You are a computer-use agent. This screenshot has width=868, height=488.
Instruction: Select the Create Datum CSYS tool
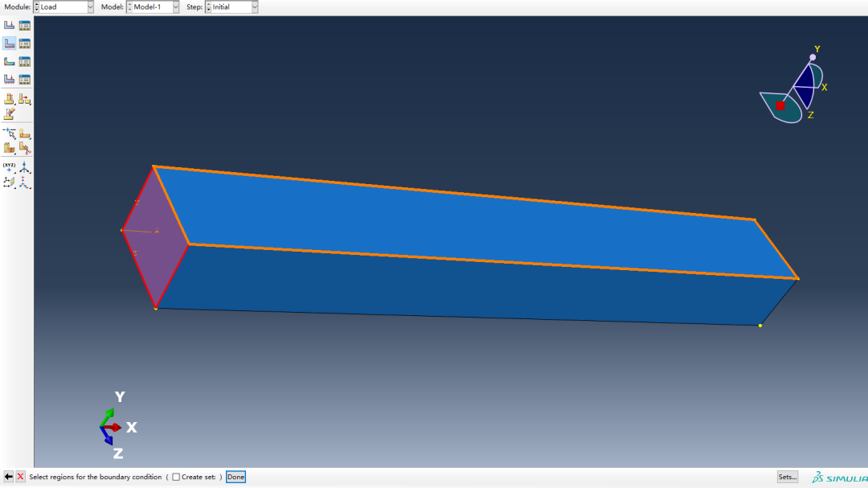coord(24,182)
